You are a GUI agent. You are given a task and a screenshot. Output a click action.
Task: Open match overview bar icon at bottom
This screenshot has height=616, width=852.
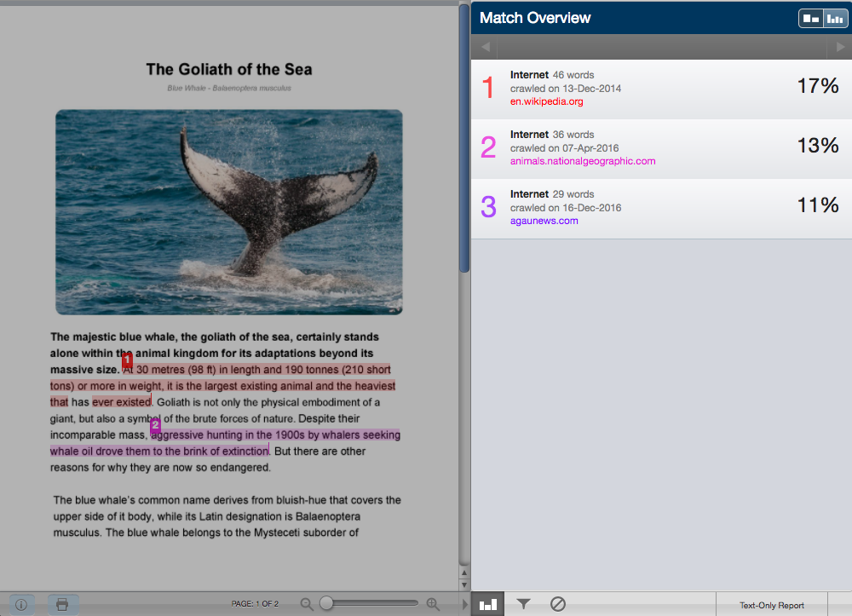[488, 604]
